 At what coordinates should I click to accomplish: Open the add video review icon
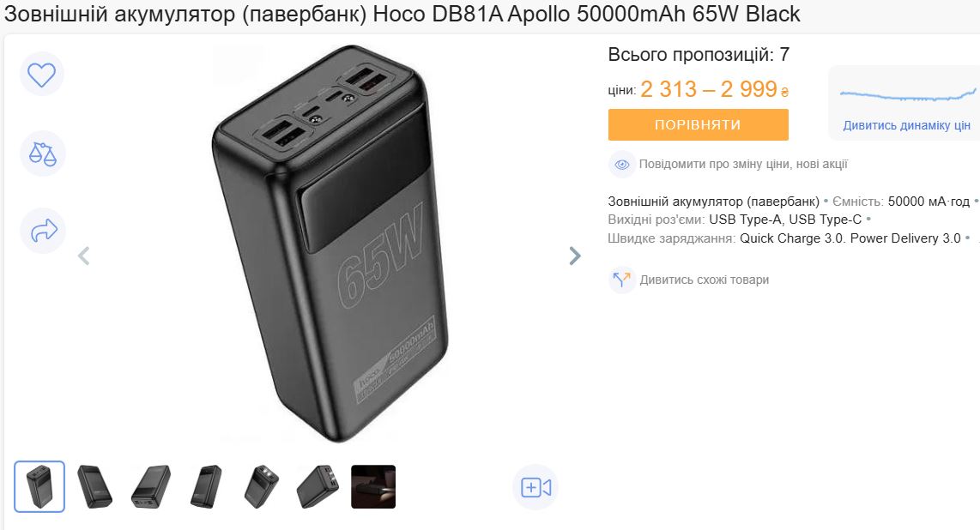pos(535,487)
